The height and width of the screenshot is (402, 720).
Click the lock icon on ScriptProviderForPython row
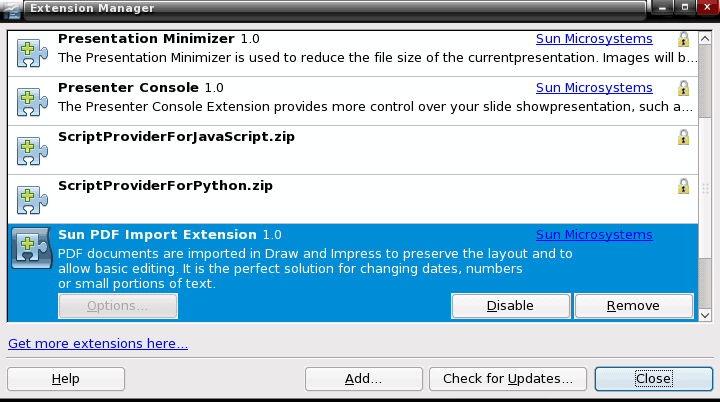pyautogui.click(x=683, y=186)
